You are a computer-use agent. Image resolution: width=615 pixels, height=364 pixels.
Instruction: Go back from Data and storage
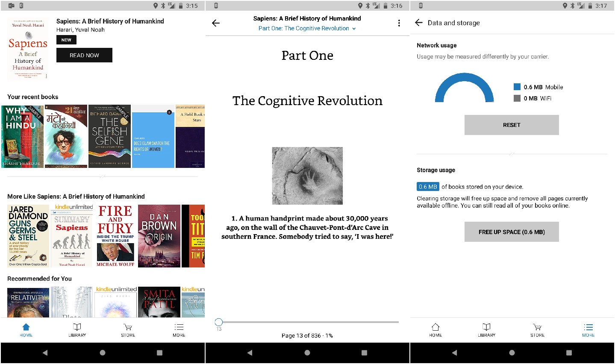point(419,23)
